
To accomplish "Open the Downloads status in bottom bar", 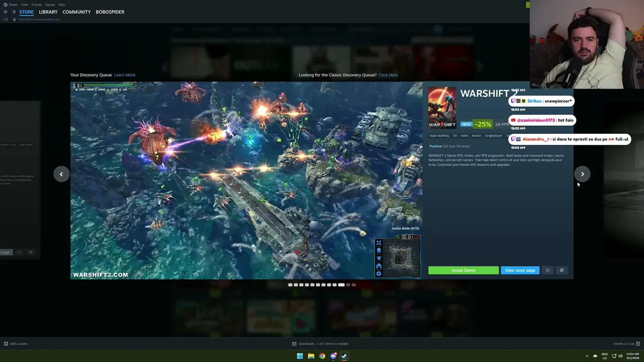I will pyautogui.click(x=320, y=344).
